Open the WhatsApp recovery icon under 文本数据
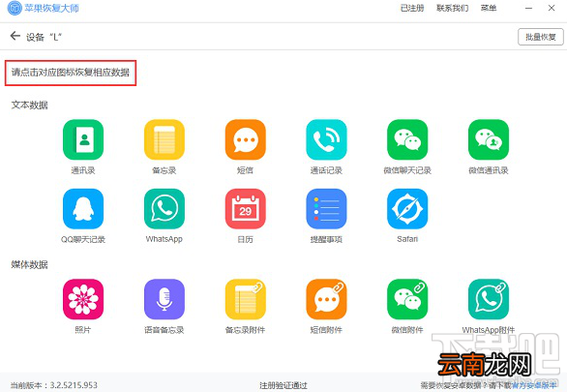Image resolution: width=567 pixels, height=392 pixels. click(x=164, y=209)
